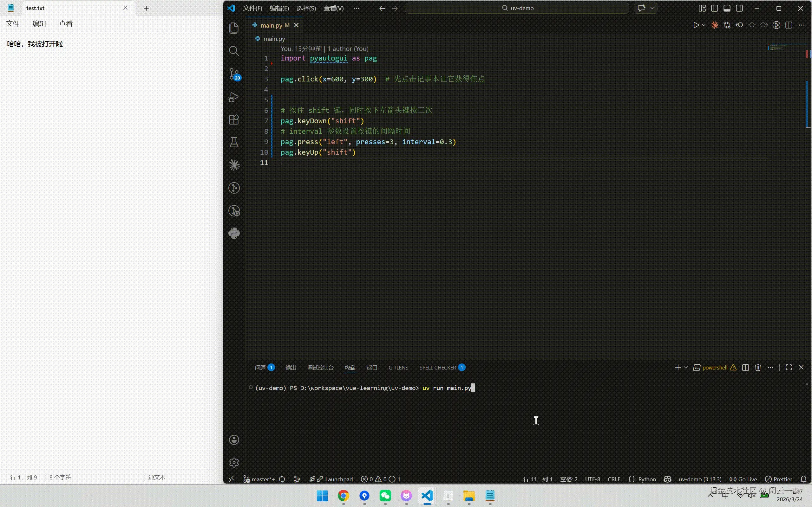Click the Manage gear icon
The image size is (812, 507).
[234, 463]
